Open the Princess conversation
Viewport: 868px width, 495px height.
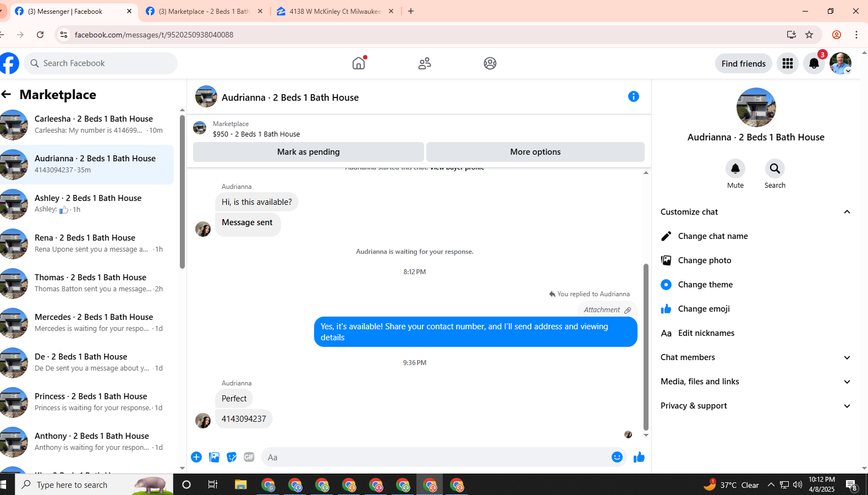[x=88, y=402]
